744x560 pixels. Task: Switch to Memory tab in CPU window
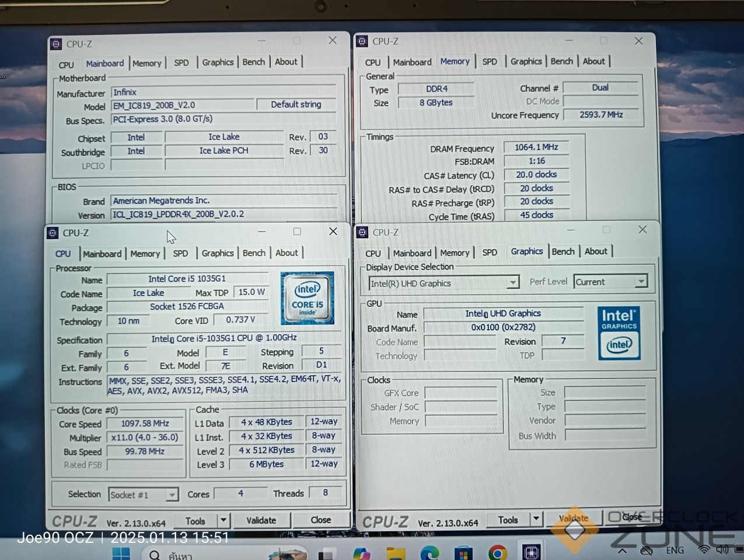click(x=145, y=254)
